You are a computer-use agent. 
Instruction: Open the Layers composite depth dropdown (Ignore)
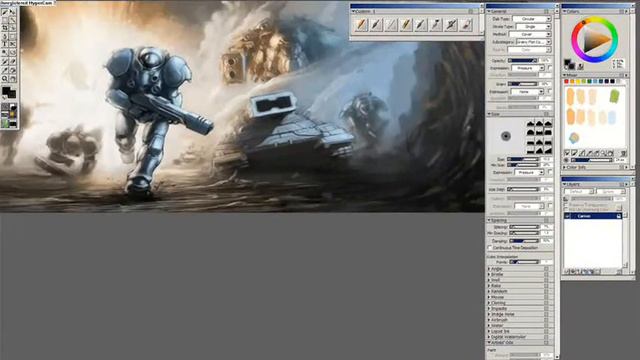pyautogui.click(x=611, y=191)
